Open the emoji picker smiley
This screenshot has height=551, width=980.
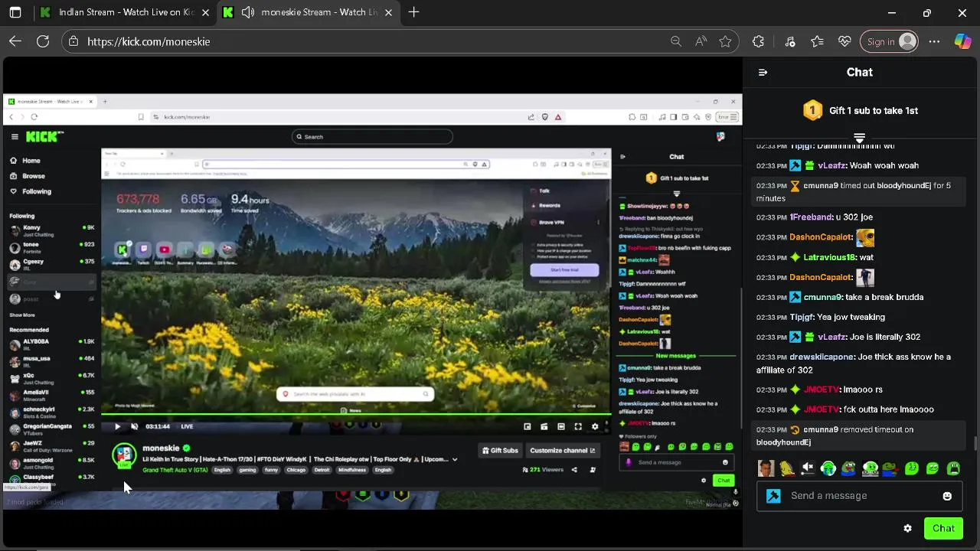click(947, 496)
